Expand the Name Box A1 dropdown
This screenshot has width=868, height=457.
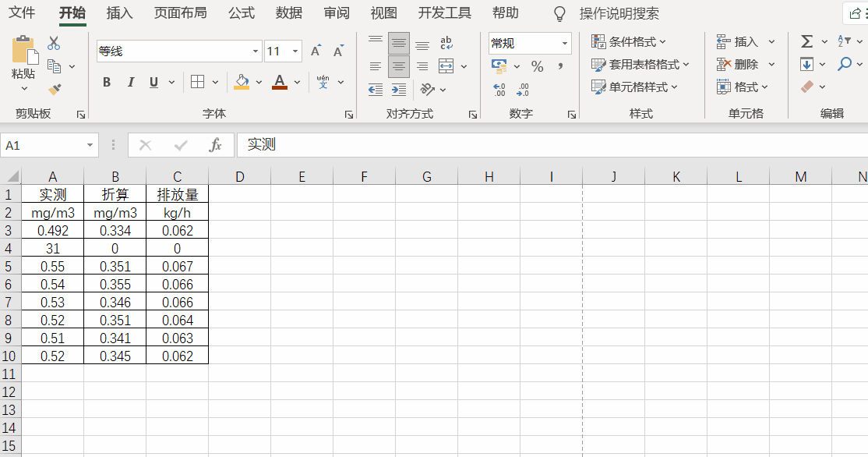(x=90, y=146)
